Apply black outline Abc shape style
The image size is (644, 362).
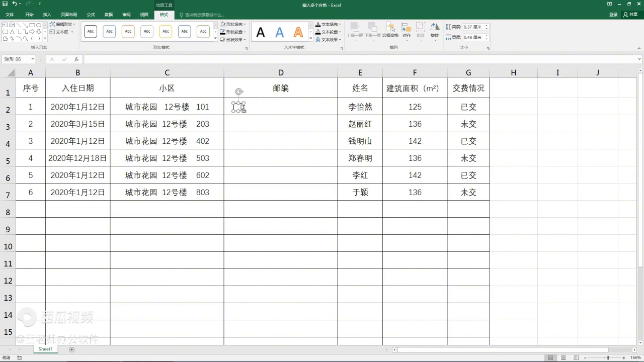tap(91, 32)
